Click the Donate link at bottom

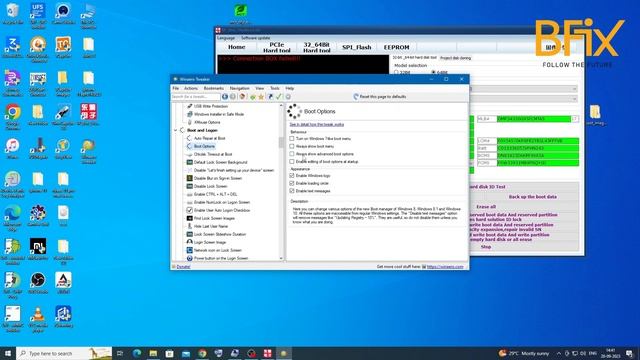(183, 267)
